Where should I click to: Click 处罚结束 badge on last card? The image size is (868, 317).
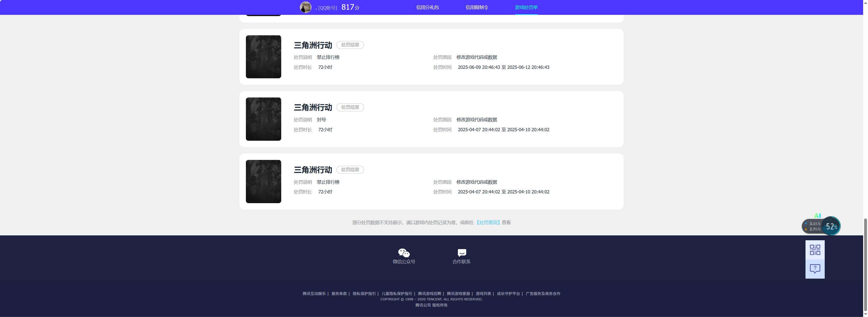pyautogui.click(x=350, y=170)
